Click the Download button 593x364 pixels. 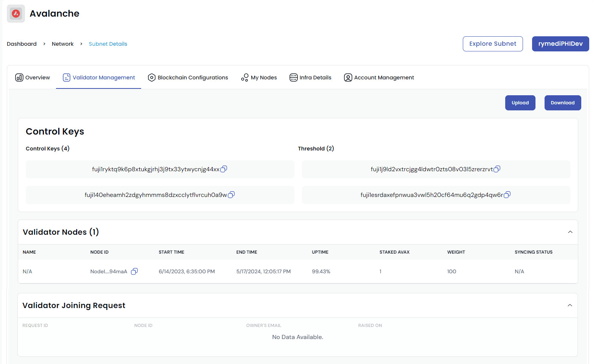[563, 103]
